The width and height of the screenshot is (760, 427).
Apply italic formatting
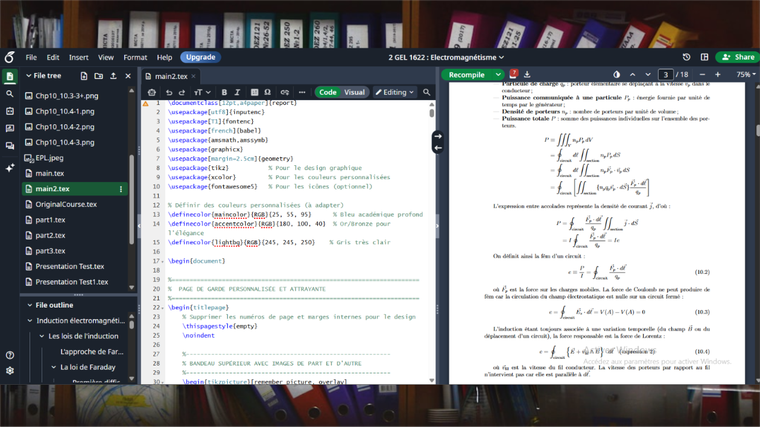tap(237, 92)
